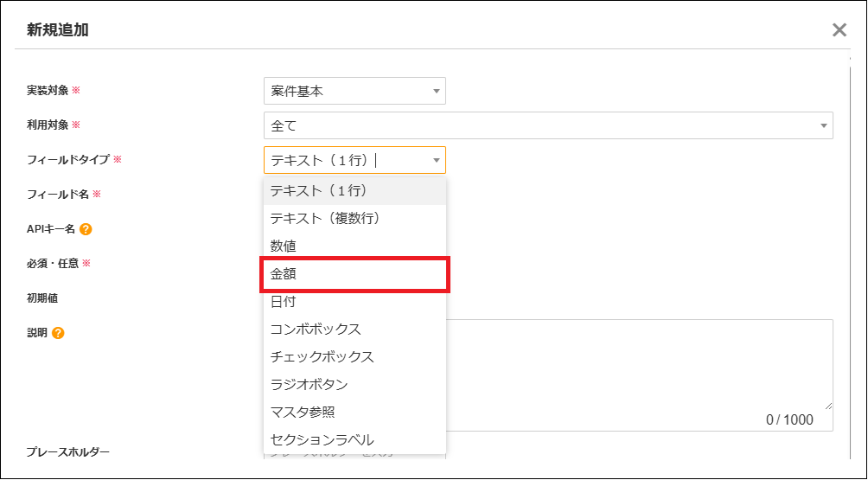Choose セクションラベル from the list
Viewport: 868px width, 480px height.
354,439
